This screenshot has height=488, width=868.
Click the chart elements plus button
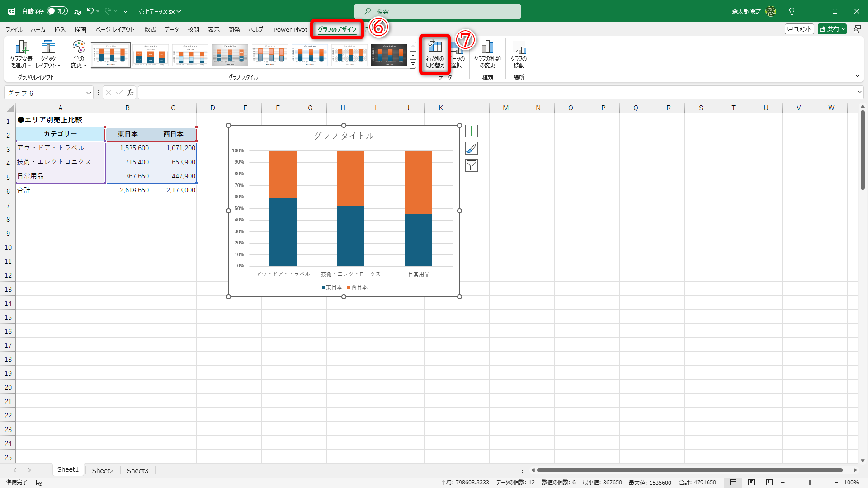coord(471,131)
